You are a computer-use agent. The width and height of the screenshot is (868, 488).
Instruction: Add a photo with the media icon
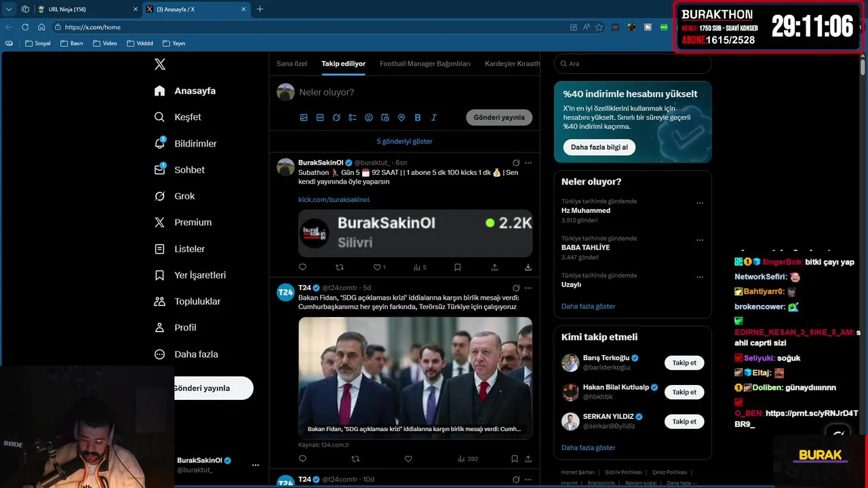[x=304, y=117]
